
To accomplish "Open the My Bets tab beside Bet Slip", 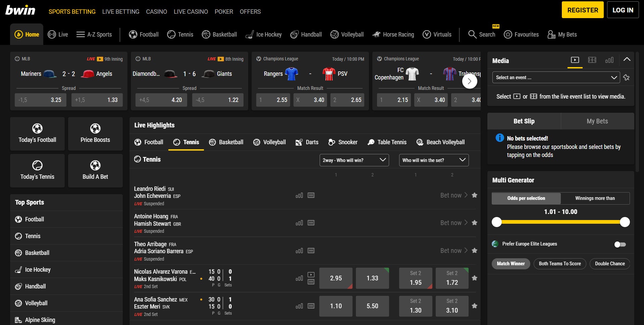I will pyautogui.click(x=597, y=121).
